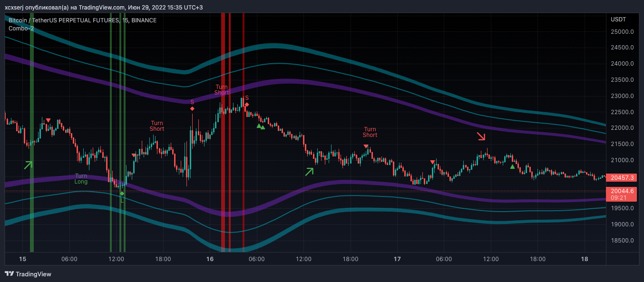Viewport: 644px width, 282px height.
Task: Click the date label 18 on time axis
Action: pyautogui.click(x=585, y=259)
